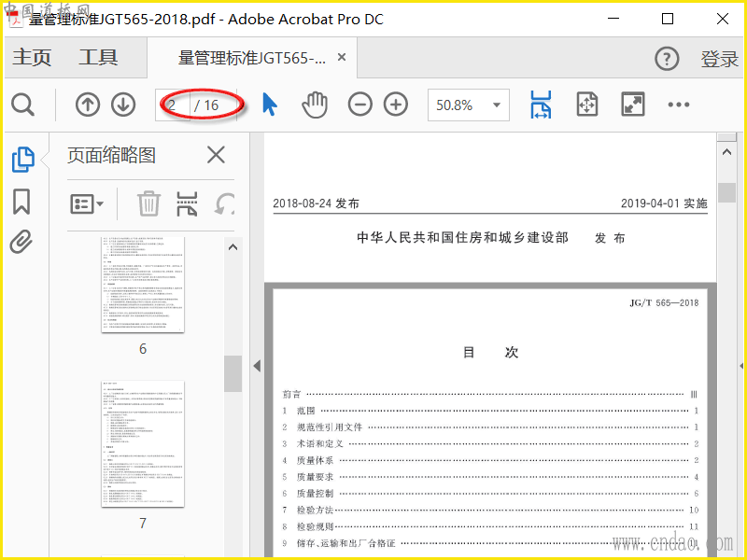Zoom out with the minus icon

point(360,105)
